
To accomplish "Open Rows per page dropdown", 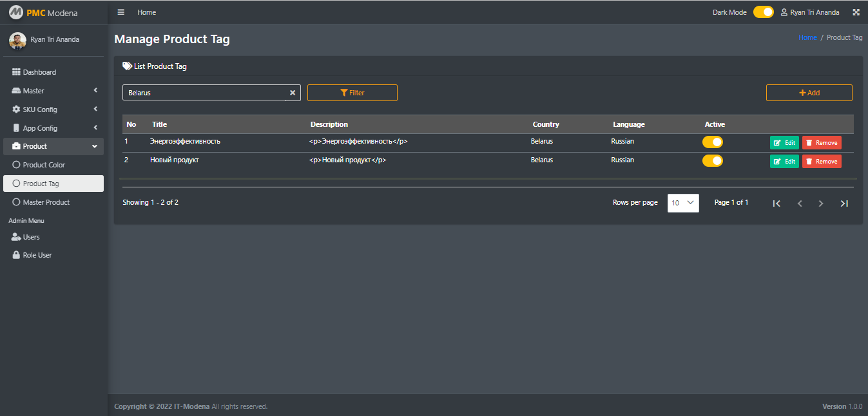I will [683, 203].
